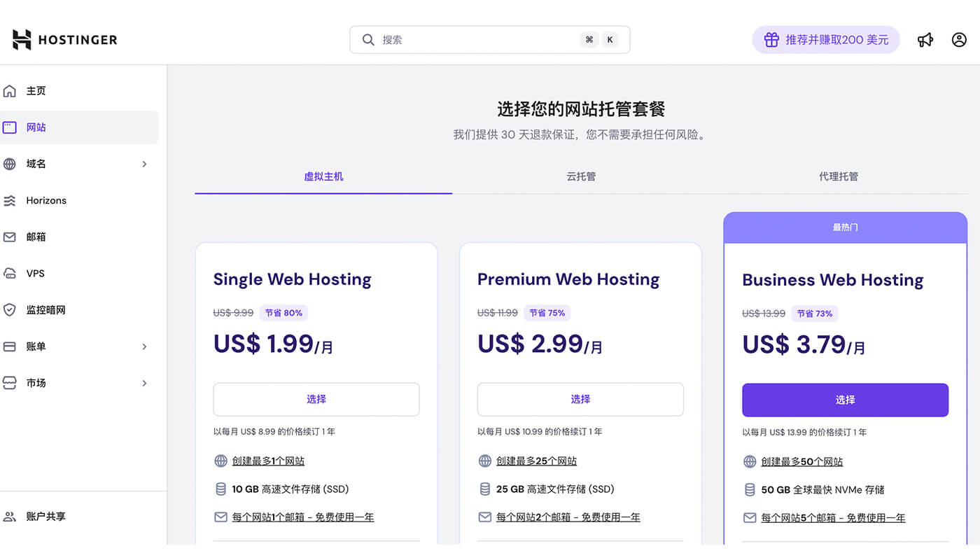This screenshot has height=560, width=980.
Task: Click globe icon beside 创建最多25个网站
Action: tap(484, 461)
